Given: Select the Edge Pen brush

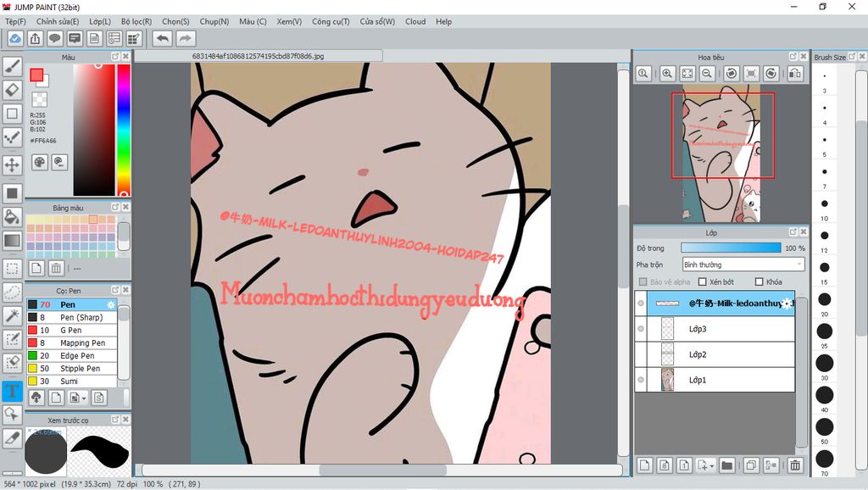Looking at the screenshot, I should 72,355.
